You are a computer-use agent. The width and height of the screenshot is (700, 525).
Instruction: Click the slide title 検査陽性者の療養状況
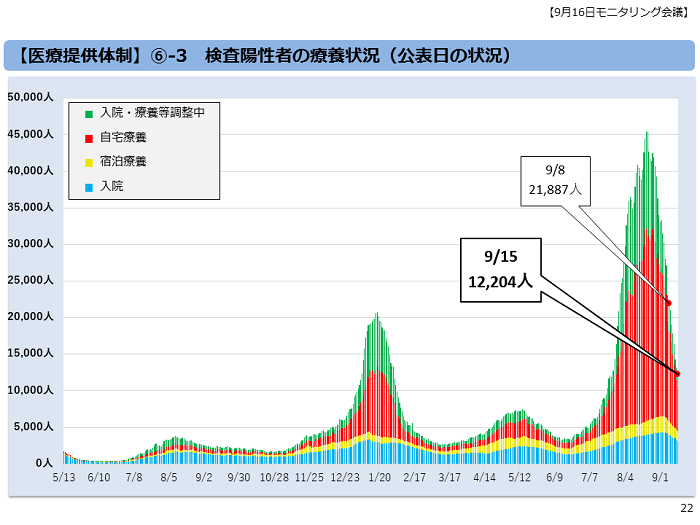(292, 56)
